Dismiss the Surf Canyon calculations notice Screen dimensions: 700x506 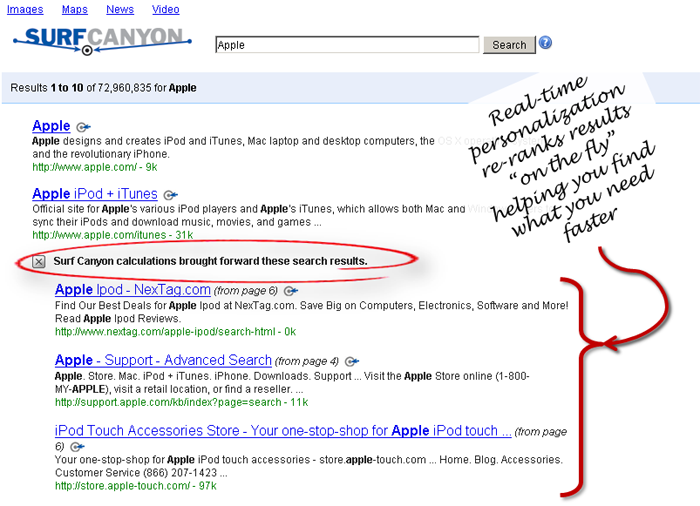point(39,262)
